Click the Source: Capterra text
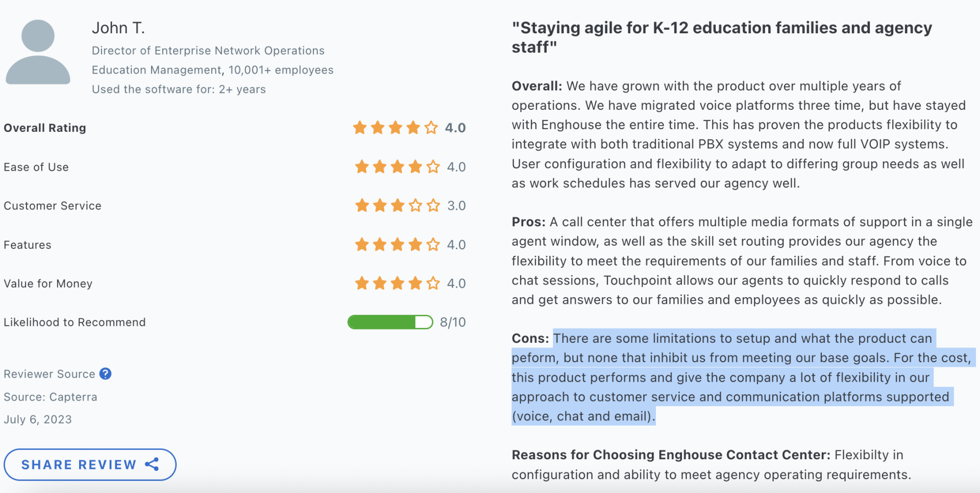 click(x=51, y=397)
